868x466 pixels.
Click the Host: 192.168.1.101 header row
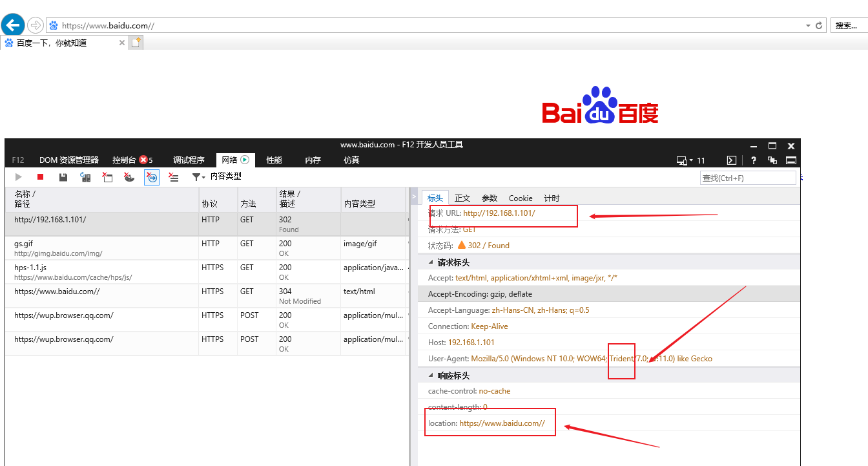(x=609, y=343)
